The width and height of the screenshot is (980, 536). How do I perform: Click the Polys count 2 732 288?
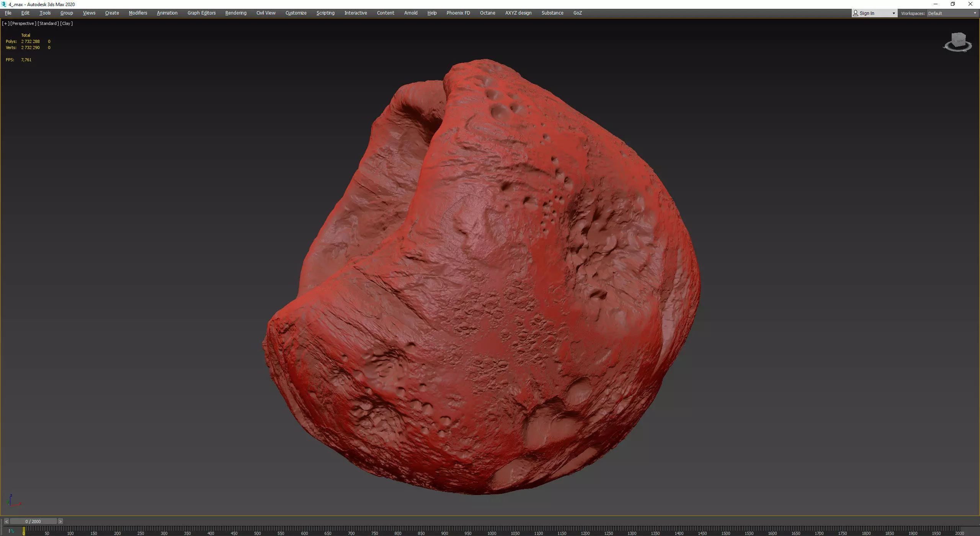tap(30, 41)
